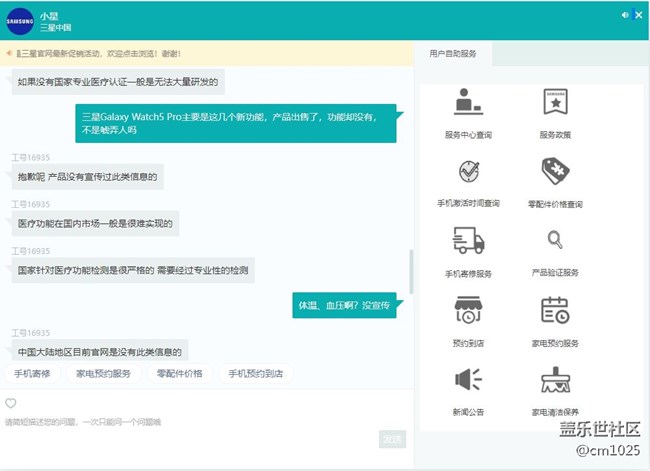Image resolution: width=650 pixels, height=471 pixels.
Task: Click the 产品验证服务 label
Action: 555,273
